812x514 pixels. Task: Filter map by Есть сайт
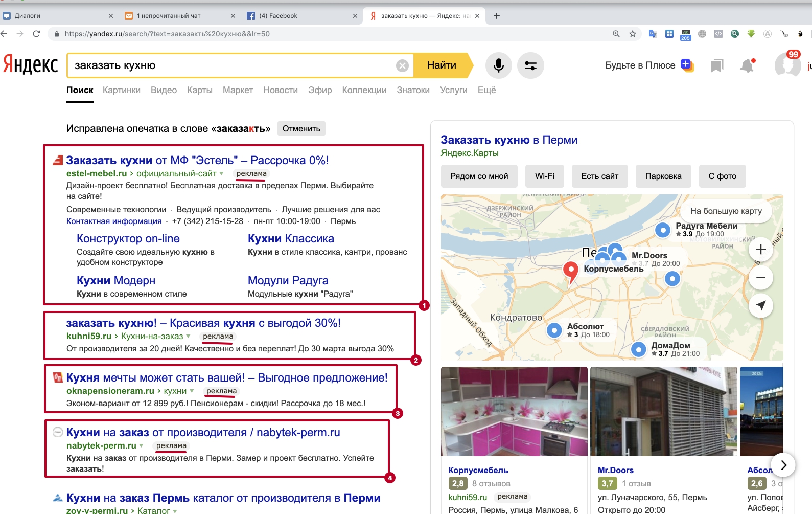pyautogui.click(x=599, y=176)
